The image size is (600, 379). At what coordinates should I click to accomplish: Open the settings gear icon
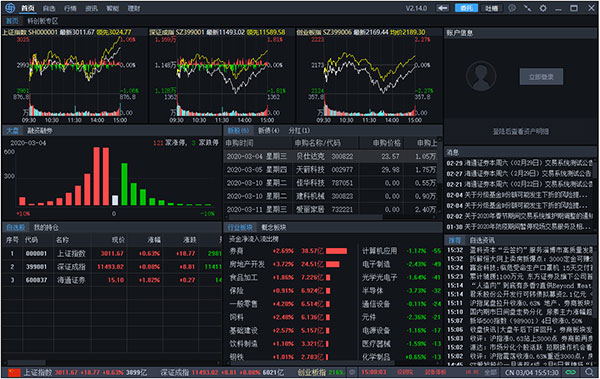[543, 8]
